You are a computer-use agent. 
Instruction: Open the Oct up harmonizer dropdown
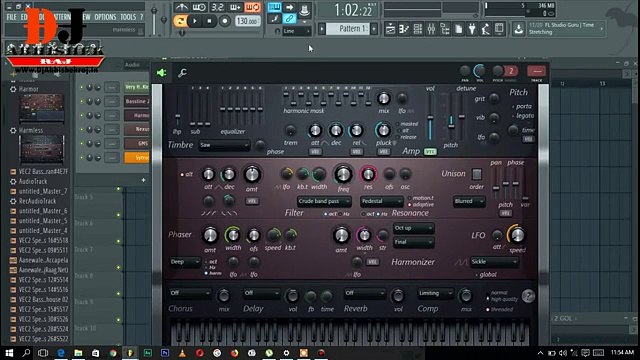[x=413, y=228]
